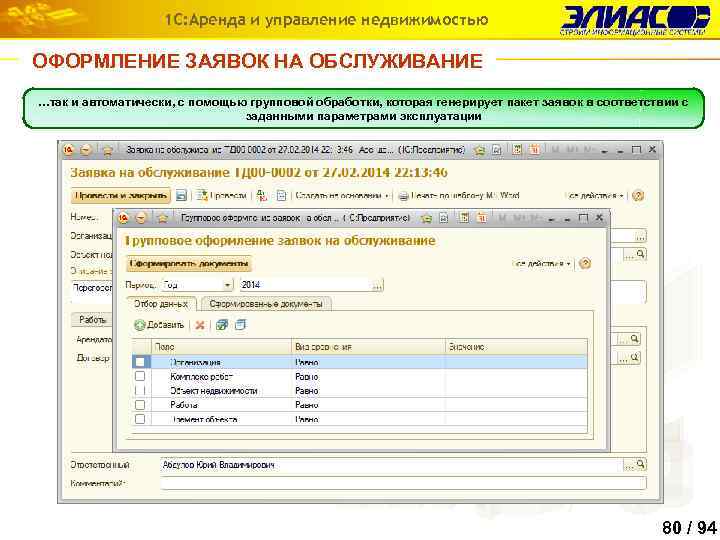Tick the Работа filter checkbox
This screenshot has width=720, height=540.
pyautogui.click(x=140, y=405)
